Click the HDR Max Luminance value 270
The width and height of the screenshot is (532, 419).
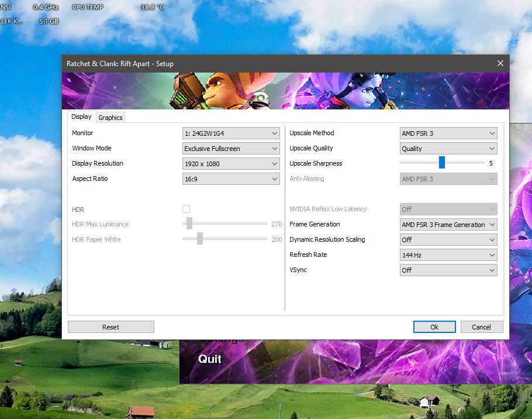point(277,224)
